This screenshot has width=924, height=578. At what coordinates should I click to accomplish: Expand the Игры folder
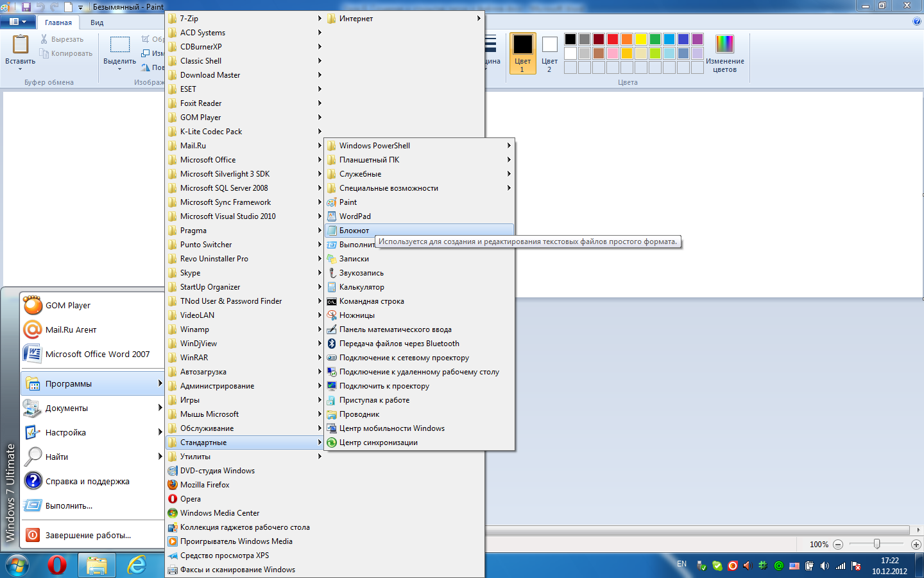point(244,400)
